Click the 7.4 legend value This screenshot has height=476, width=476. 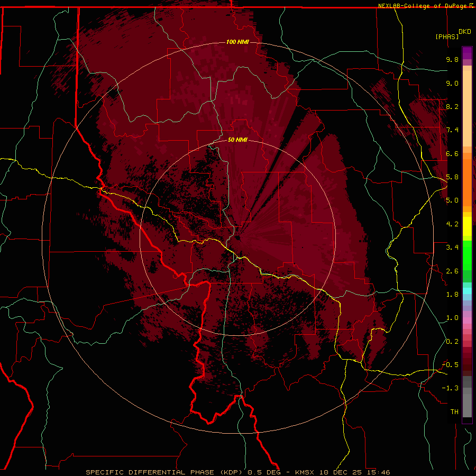point(452,130)
